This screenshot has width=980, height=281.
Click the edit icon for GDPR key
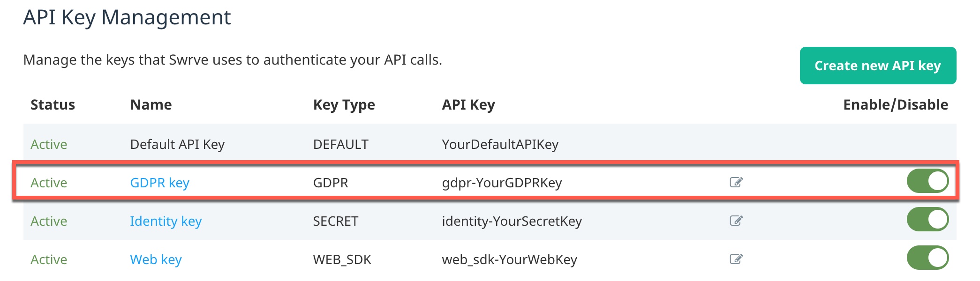click(x=736, y=182)
